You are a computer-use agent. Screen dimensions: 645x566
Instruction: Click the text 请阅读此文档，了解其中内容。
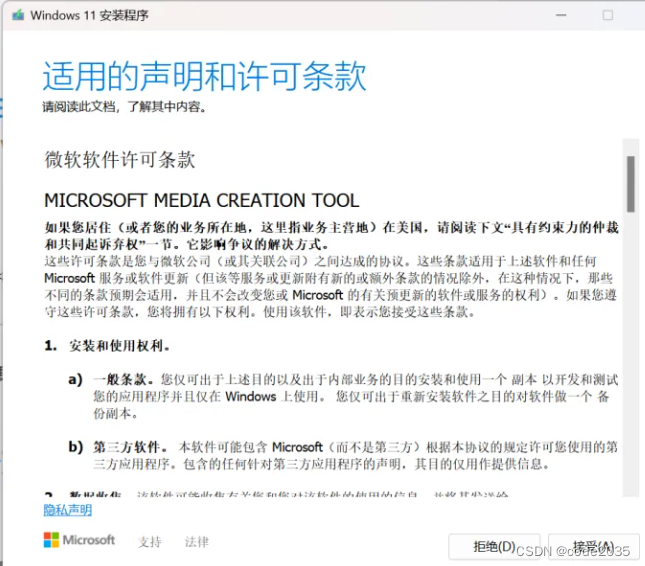click(x=125, y=107)
